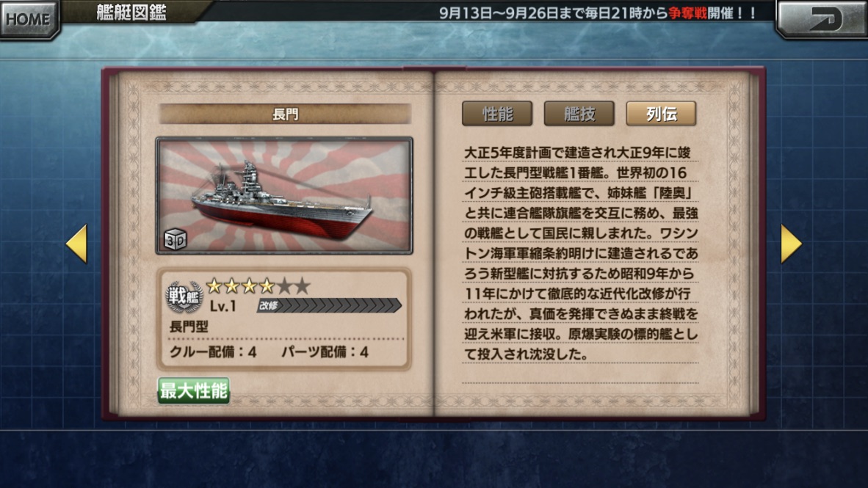
Task: Switch to the 艦技 tab
Action: coord(579,114)
